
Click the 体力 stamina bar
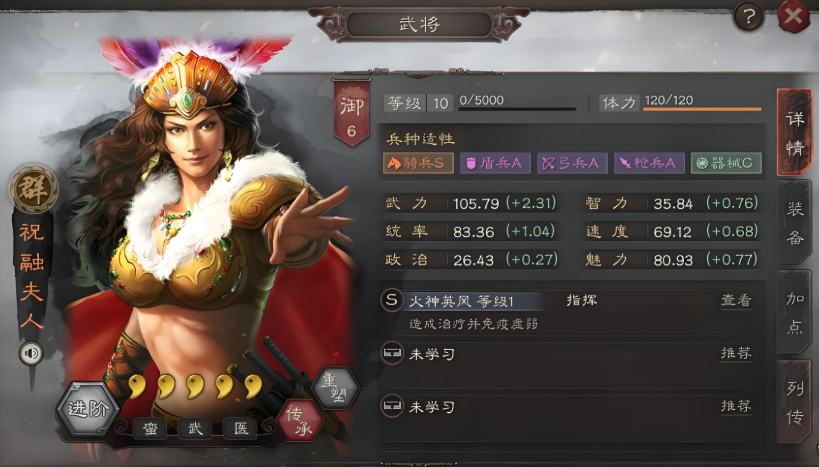click(x=701, y=109)
